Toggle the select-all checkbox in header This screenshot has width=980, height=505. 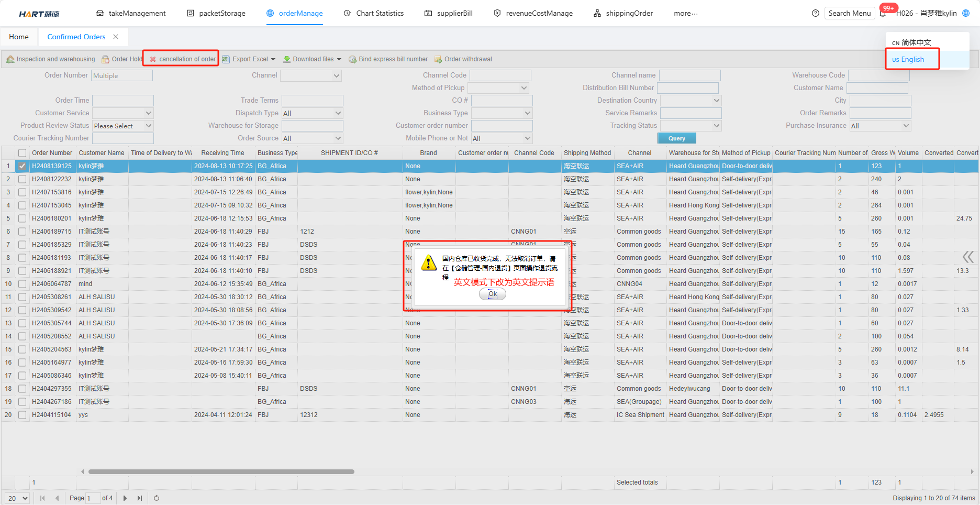click(x=22, y=153)
